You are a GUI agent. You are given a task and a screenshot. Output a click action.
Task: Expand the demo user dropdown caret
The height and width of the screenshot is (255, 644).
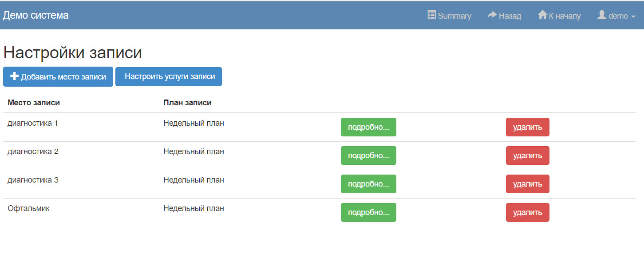633,16
